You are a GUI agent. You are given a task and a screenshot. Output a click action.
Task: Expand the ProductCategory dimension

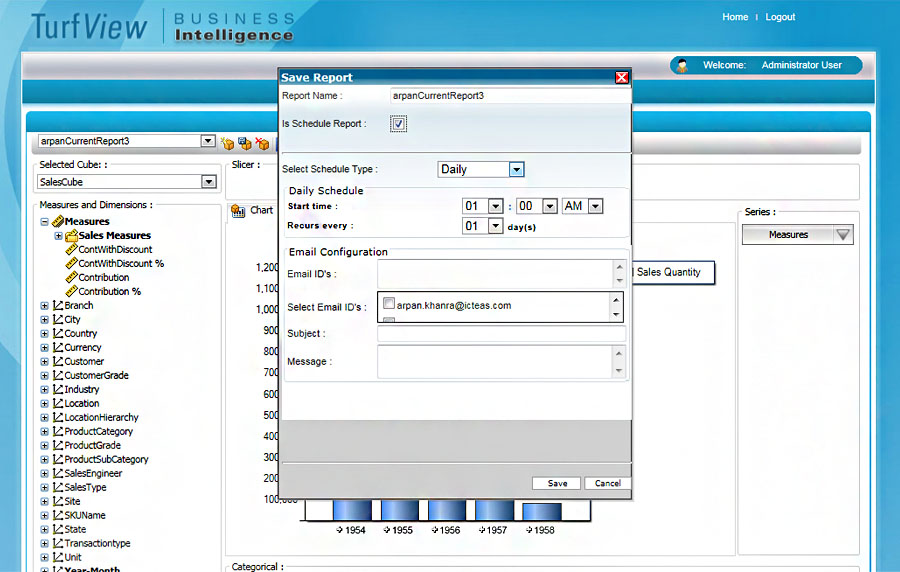[x=44, y=431]
